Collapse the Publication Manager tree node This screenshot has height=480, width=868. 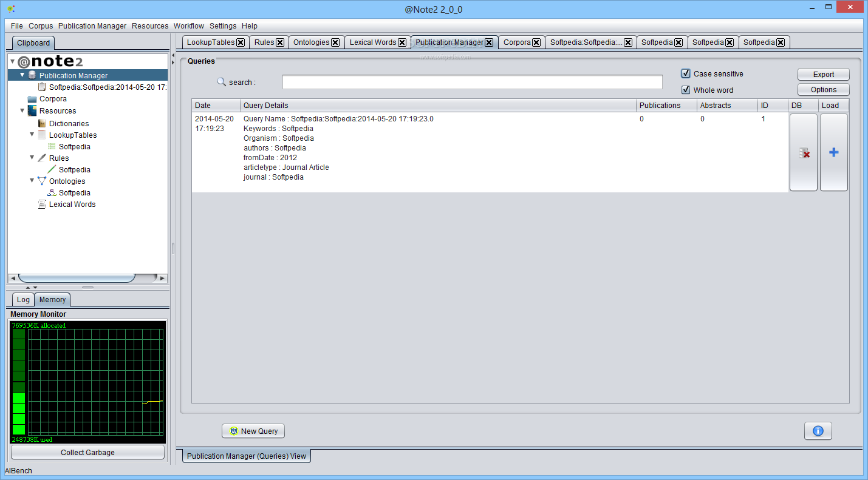[22, 75]
